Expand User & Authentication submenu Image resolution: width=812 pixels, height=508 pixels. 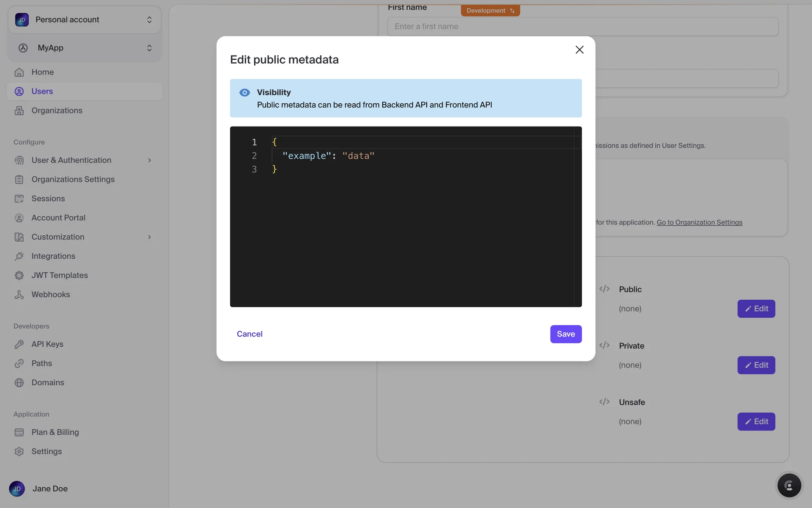click(149, 160)
